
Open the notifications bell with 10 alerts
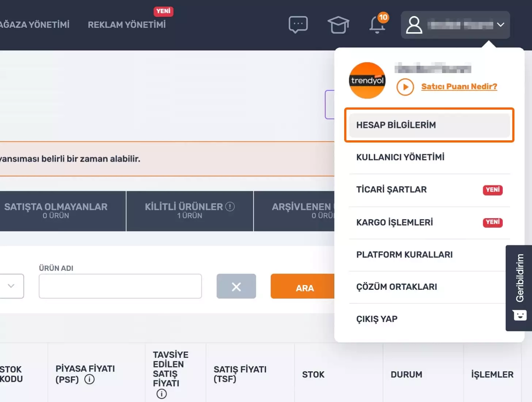pyautogui.click(x=377, y=25)
